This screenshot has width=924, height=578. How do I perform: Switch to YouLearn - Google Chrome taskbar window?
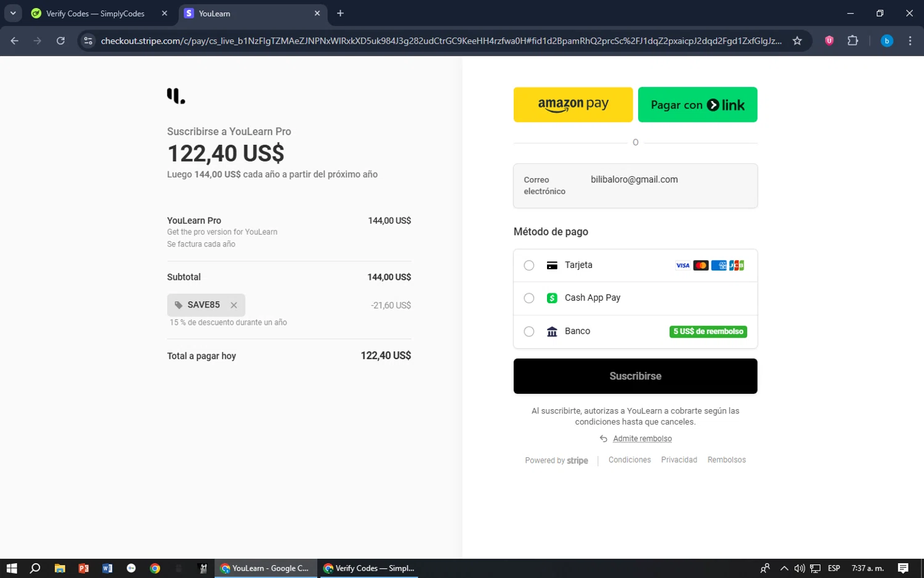tap(266, 568)
